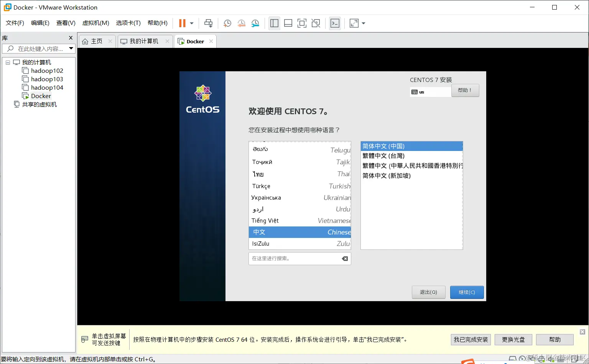Toggle the thumbnail bar view icon
The height and width of the screenshot is (364, 589).
coord(288,23)
